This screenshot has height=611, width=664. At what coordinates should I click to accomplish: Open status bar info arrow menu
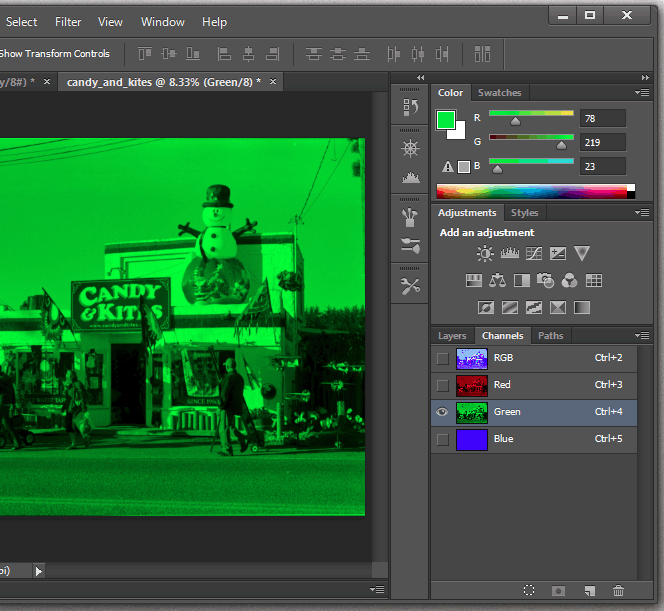click(x=39, y=571)
